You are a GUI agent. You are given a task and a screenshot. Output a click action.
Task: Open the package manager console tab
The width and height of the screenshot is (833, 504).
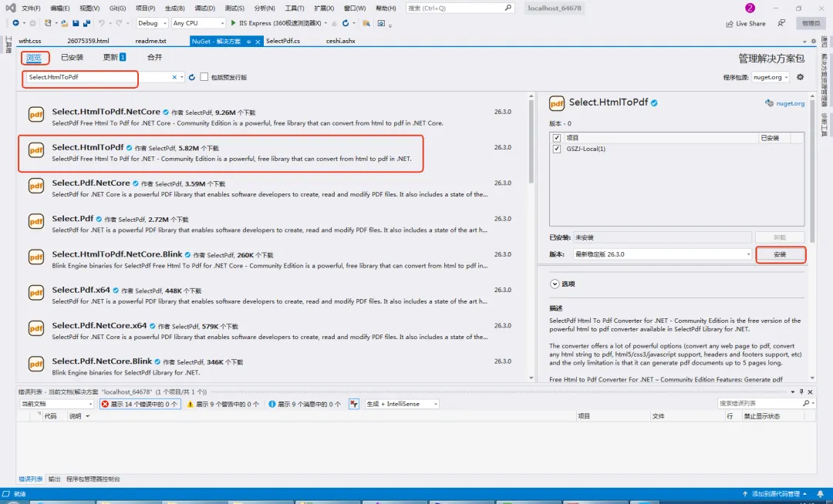coord(93,479)
